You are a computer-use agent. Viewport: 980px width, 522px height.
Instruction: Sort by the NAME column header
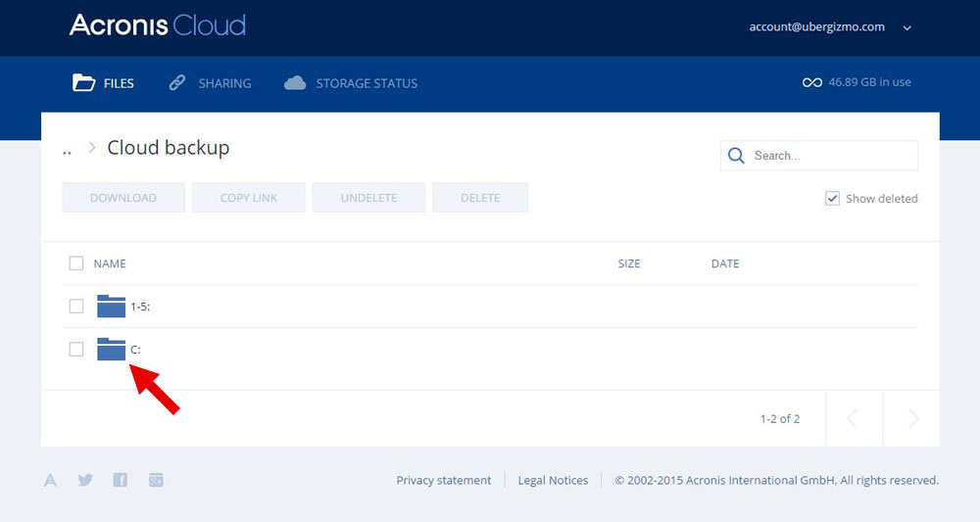tap(110, 263)
